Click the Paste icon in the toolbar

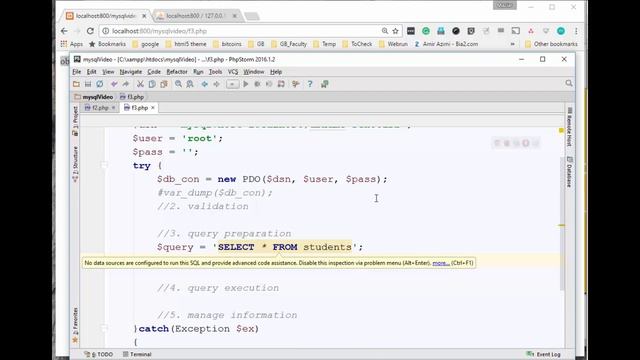click(164, 84)
